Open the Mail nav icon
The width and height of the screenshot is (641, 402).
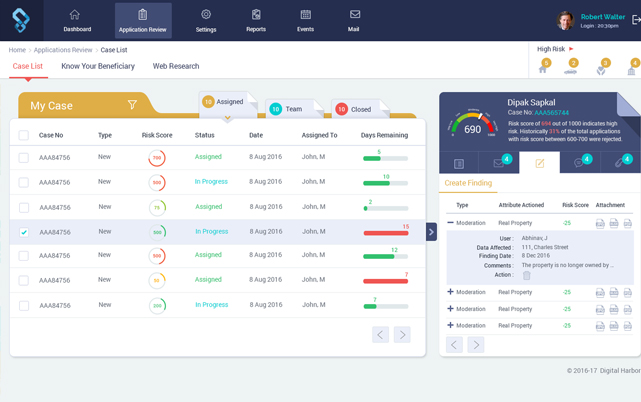pos(355,14)
